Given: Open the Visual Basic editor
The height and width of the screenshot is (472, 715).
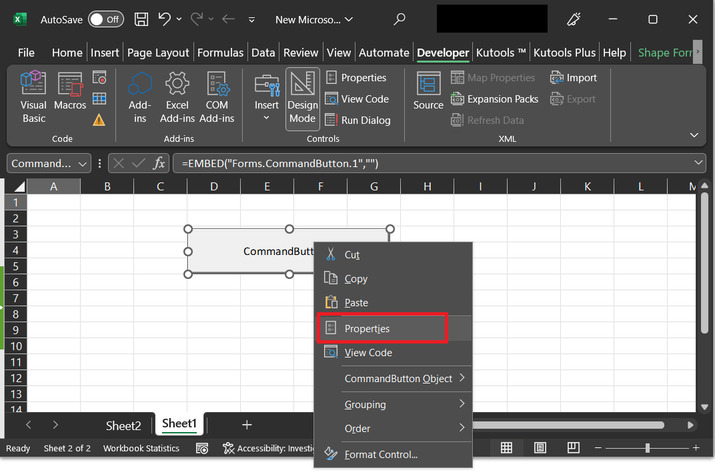Looking at the screenshot, I should (33, 97).
